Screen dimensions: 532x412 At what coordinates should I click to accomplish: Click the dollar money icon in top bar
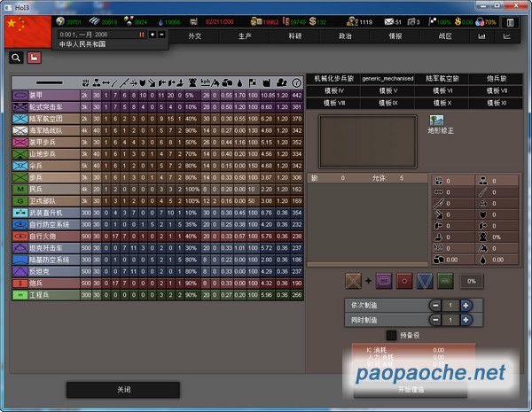[312, 21]
